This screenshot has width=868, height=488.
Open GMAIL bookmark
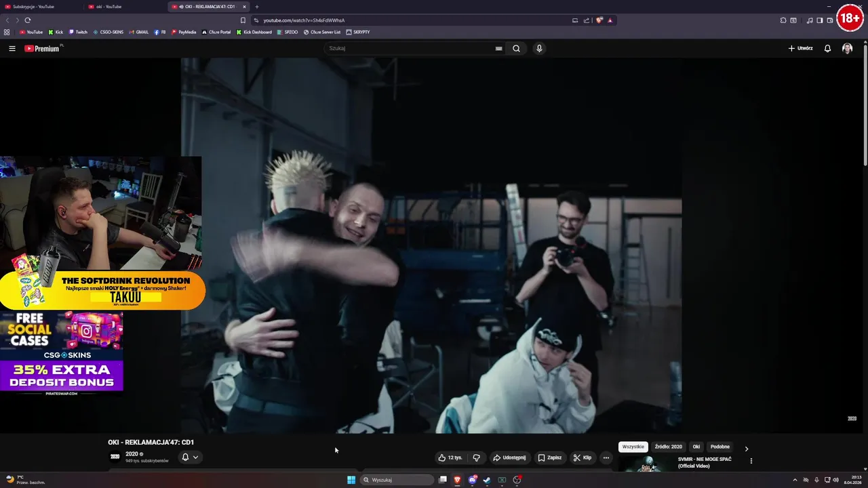(138, 32)
